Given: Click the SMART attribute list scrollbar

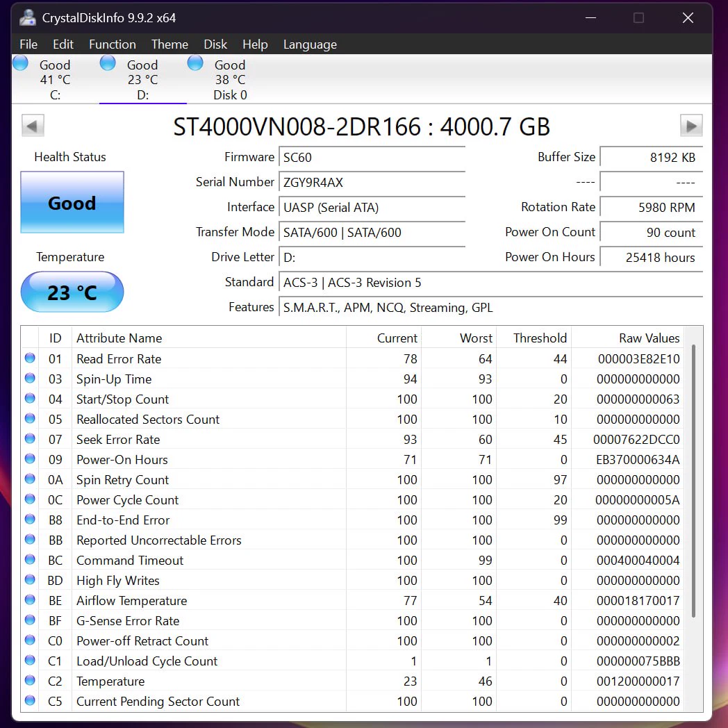Looking at the screenshot, I should pyautogui.click(x=694, y=481).
